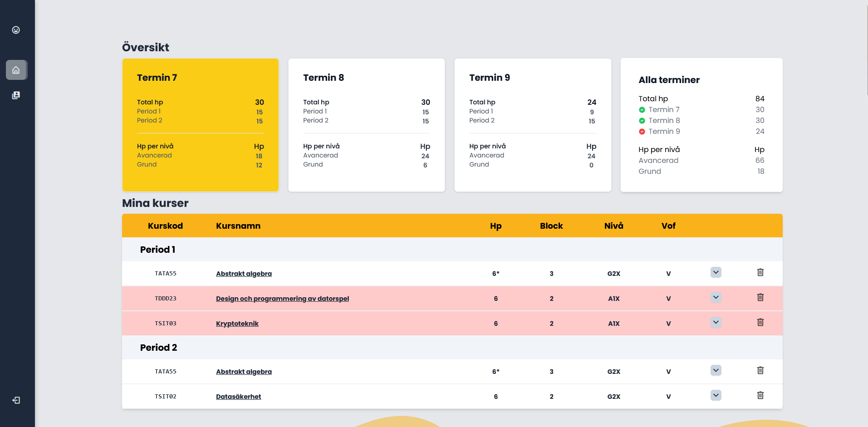Click the Kursnamn column header
Viewport: 868px width, 427px height.
[238, 226]
